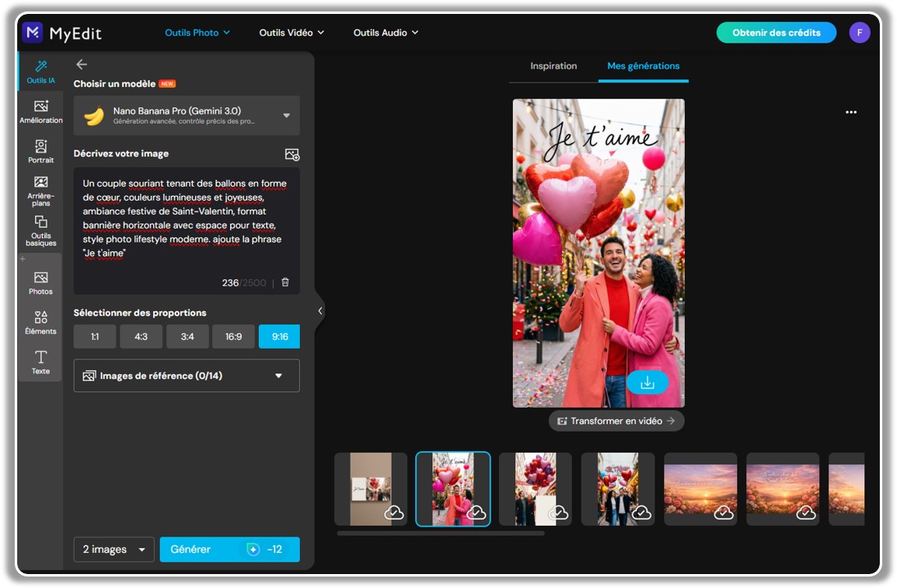Open the Outils Photo menu
The width and height of the screenshot is (897, 588).
pos(197,33)
